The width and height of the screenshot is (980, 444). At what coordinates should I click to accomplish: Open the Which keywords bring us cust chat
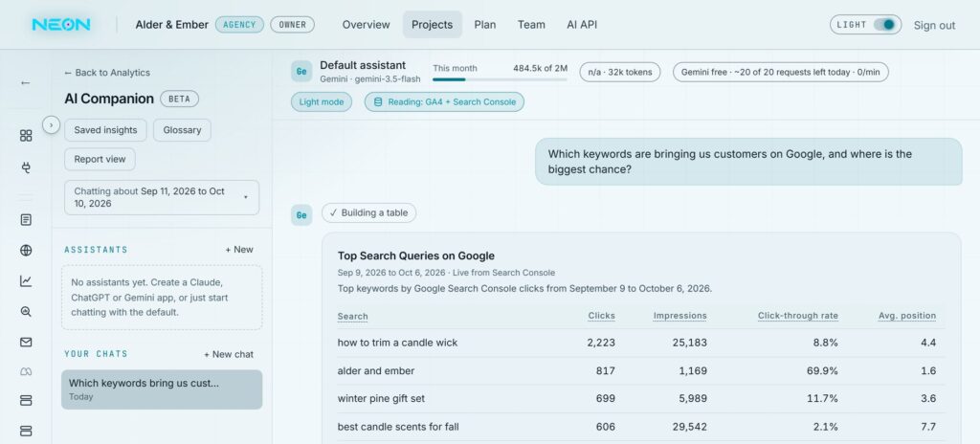click(x=162, y=389)
